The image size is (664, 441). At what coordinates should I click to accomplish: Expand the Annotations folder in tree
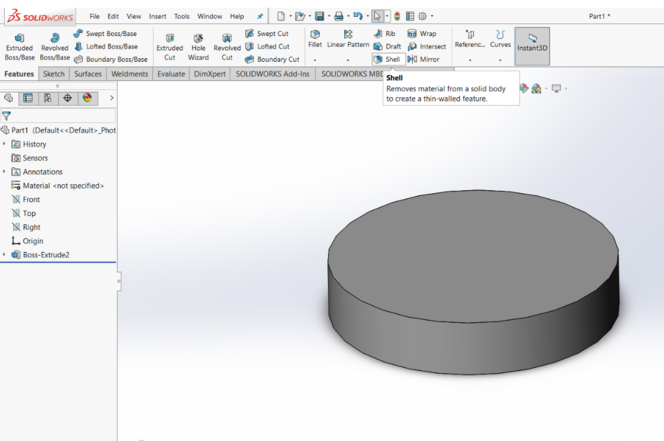point(5,172)
